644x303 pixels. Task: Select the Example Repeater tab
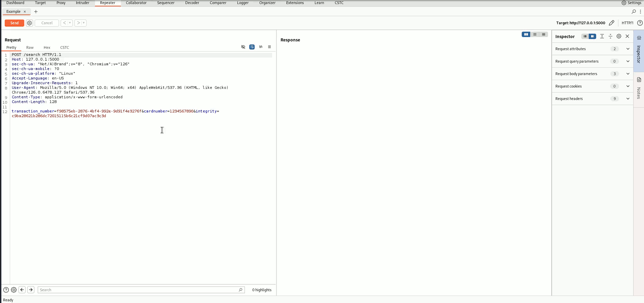click(x=13, y=11)
